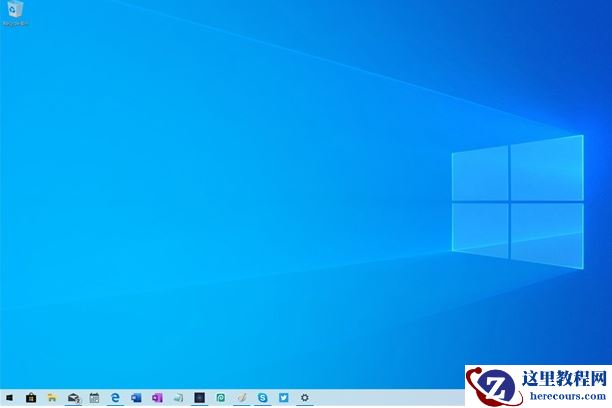Open the dark square app in the taskbar
Viewport: 612px width, 408px height.
click(199, 398)
